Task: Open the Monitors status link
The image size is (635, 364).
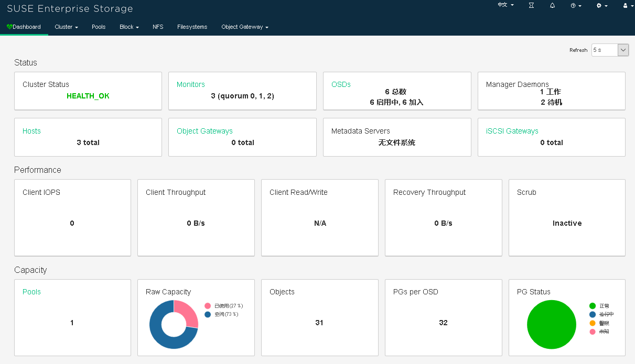Action: [x=190, y=84]
